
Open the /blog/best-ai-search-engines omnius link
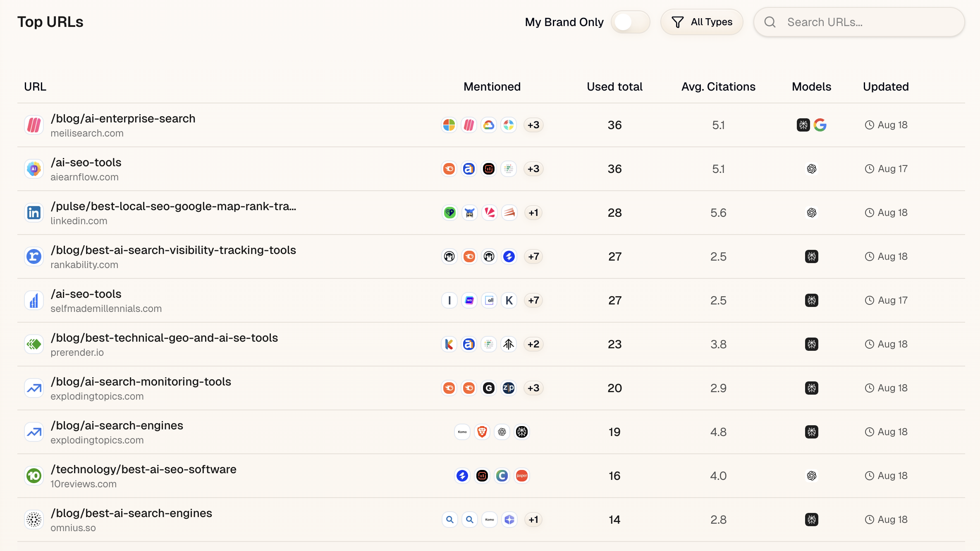(x=131, y=513)
